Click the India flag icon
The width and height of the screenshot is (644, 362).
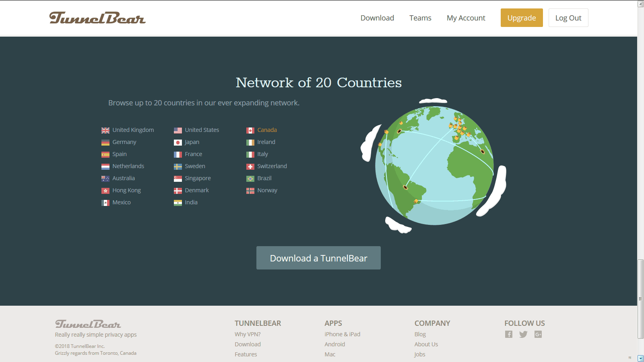[178, 203]
